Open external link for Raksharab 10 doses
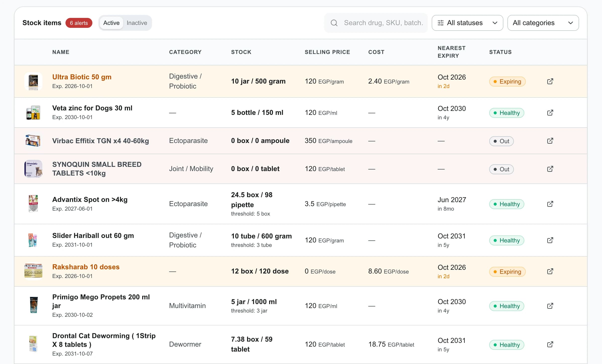602x364 pixels. click(x=550, y=271)
